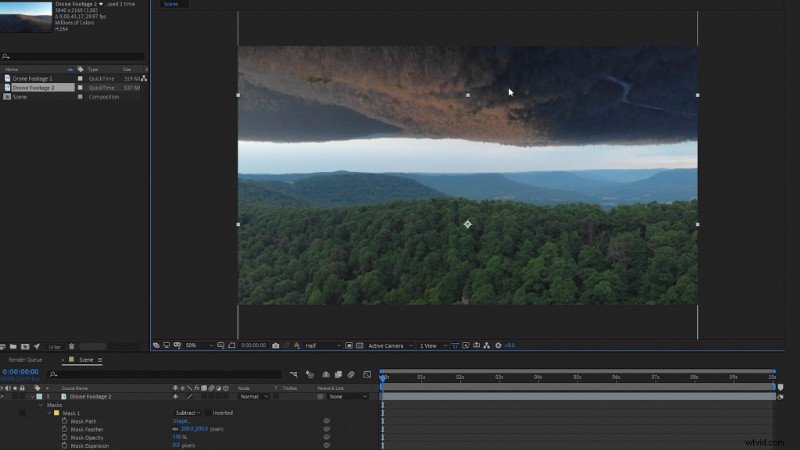Click the Mask 1 yellow color swatch
Viewport: 800px width, 450px height.
click(57, 413)
